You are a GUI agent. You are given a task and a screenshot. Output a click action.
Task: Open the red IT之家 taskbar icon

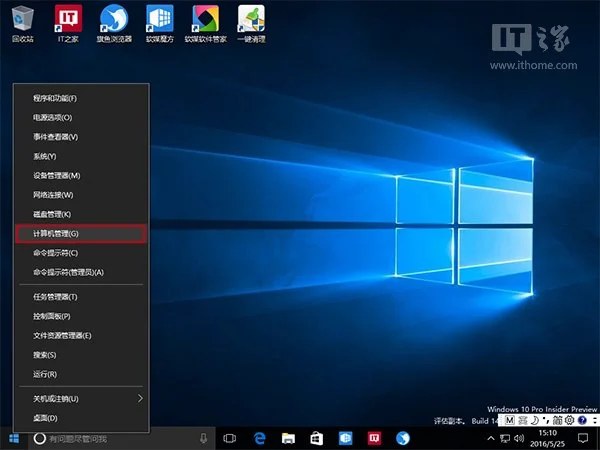(374, 438)
